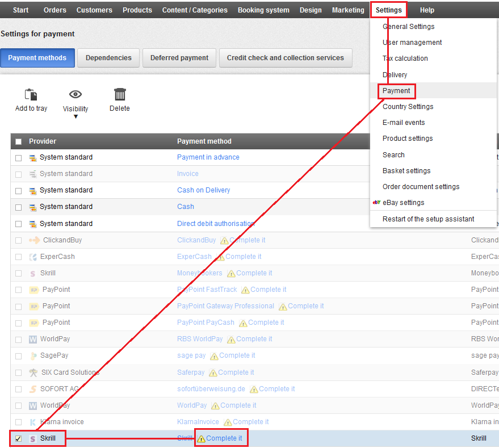Choose Restart of the setup assistant
Screen dimensions: 499x448
(x=428, y=219)
